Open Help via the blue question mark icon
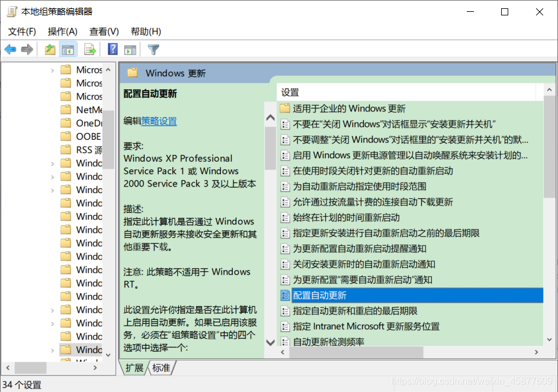Image resolution: width=558 pixels, height=392 pixels. click(112, 49)
